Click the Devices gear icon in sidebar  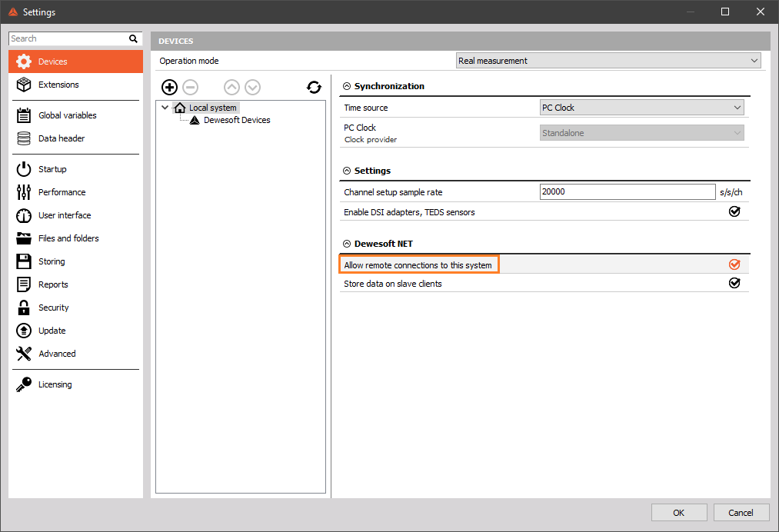tap(23, 62)
